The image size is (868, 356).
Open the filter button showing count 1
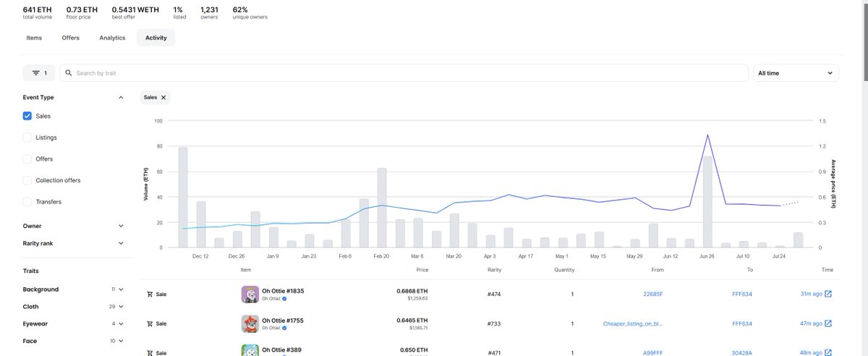tap(38, 73)
